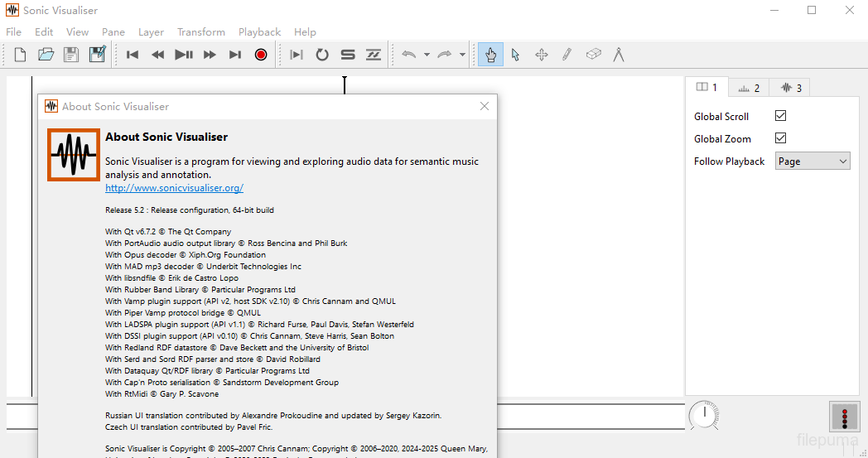Open a file with the folder icon

coord(46,55)
